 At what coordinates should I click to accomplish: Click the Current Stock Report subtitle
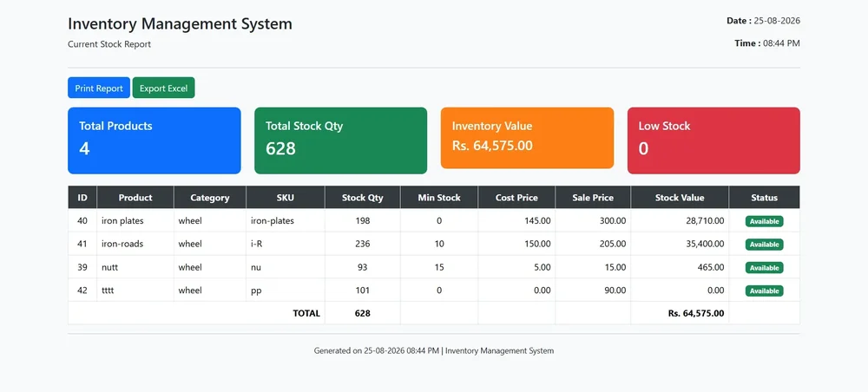[109, 44]
